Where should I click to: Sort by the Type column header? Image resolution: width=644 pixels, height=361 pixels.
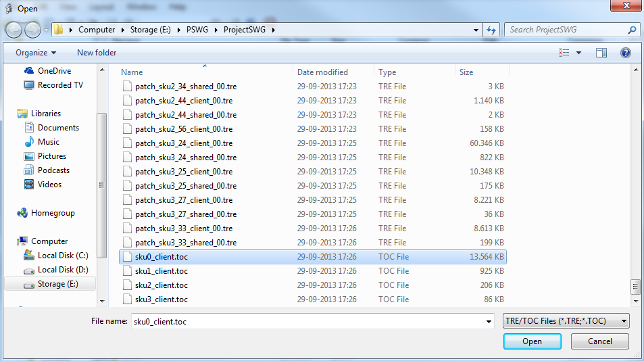(x=387, y=72)
